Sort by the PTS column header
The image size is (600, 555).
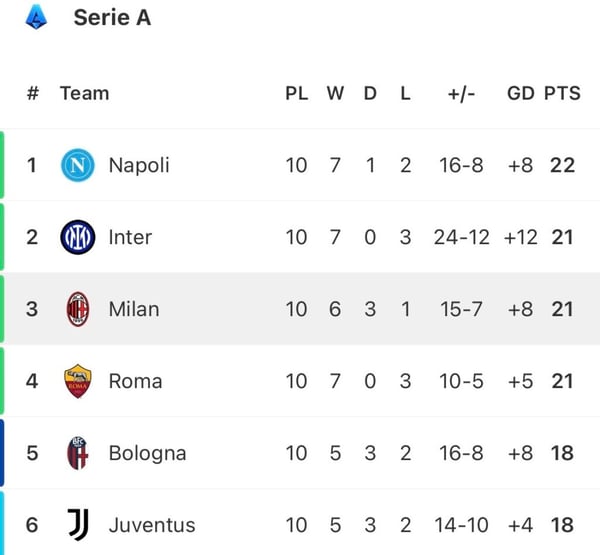coord(562,93)
